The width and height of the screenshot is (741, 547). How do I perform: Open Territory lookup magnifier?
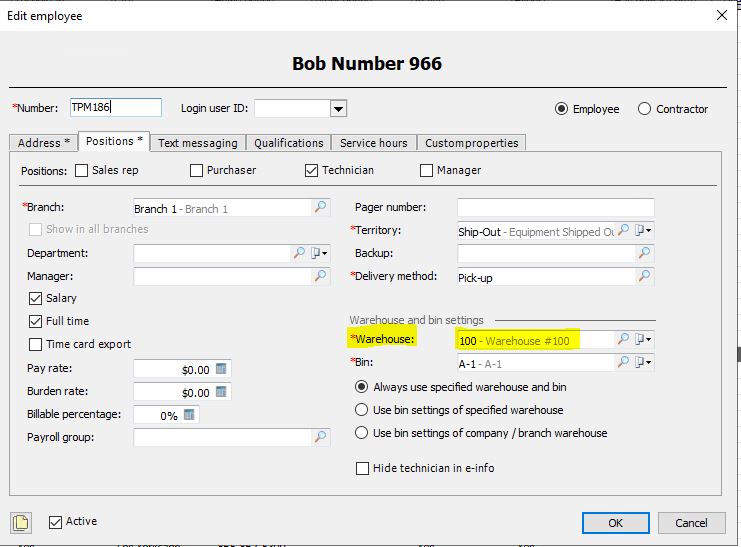(x=624, y=230)
